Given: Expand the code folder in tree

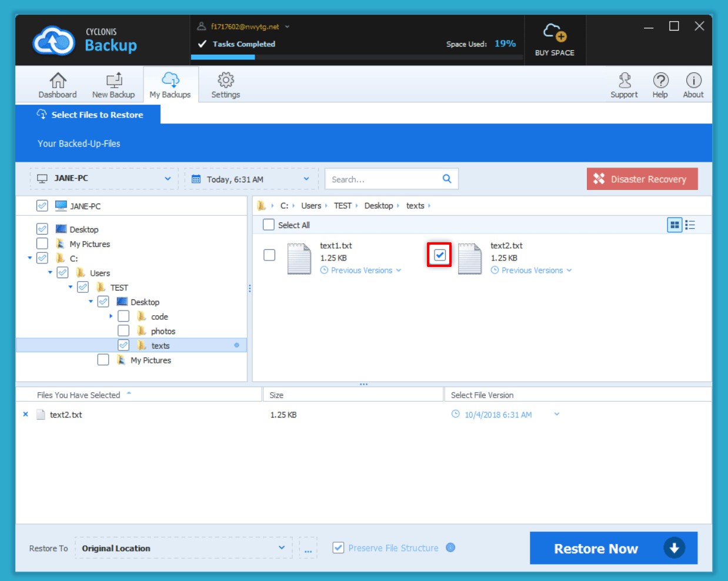Looking at the screenshot, I should click(x=111, y=316).
